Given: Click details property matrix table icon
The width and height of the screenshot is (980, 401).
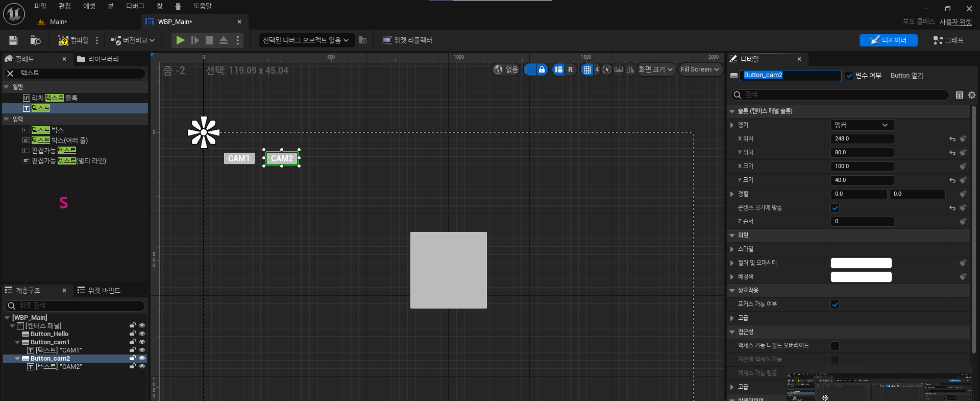Looking at the screenshot, I should click(960, 95).
